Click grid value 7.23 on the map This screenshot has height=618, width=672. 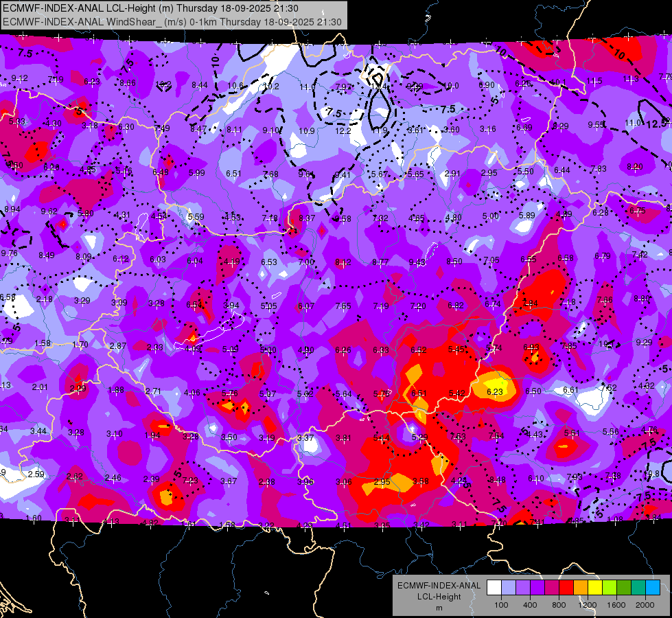click(190, 481)
